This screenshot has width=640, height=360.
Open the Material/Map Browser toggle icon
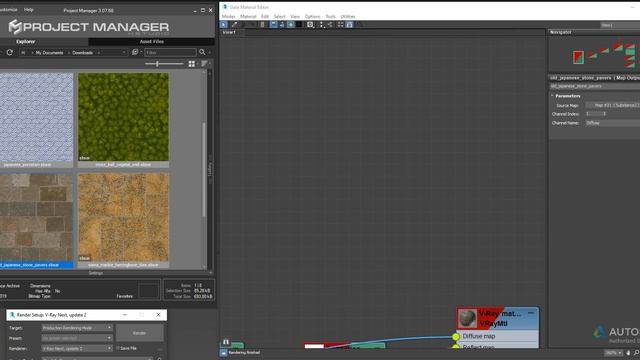(x=340, y=24)
